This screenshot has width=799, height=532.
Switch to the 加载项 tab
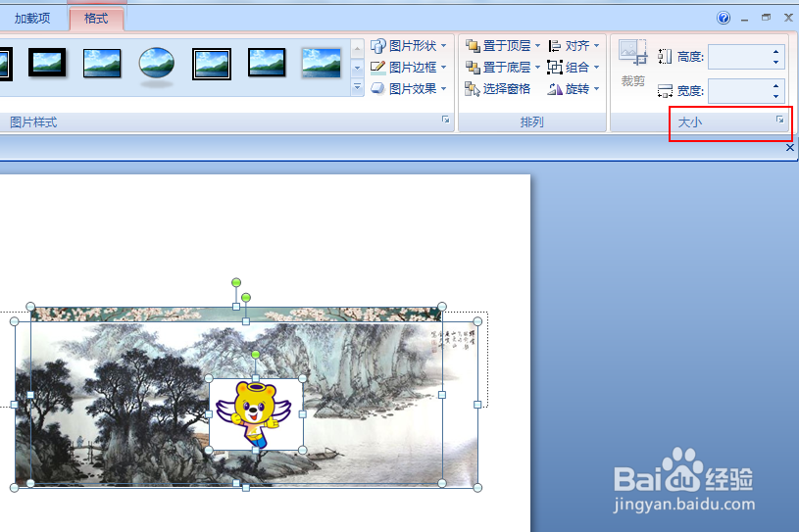click(x=32, y=19)
